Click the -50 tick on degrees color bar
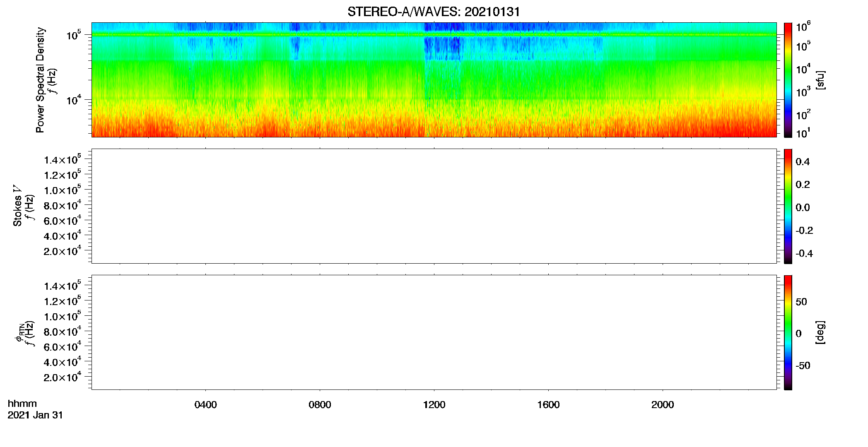Screen dimensions: 868x447 coord(803,365)
